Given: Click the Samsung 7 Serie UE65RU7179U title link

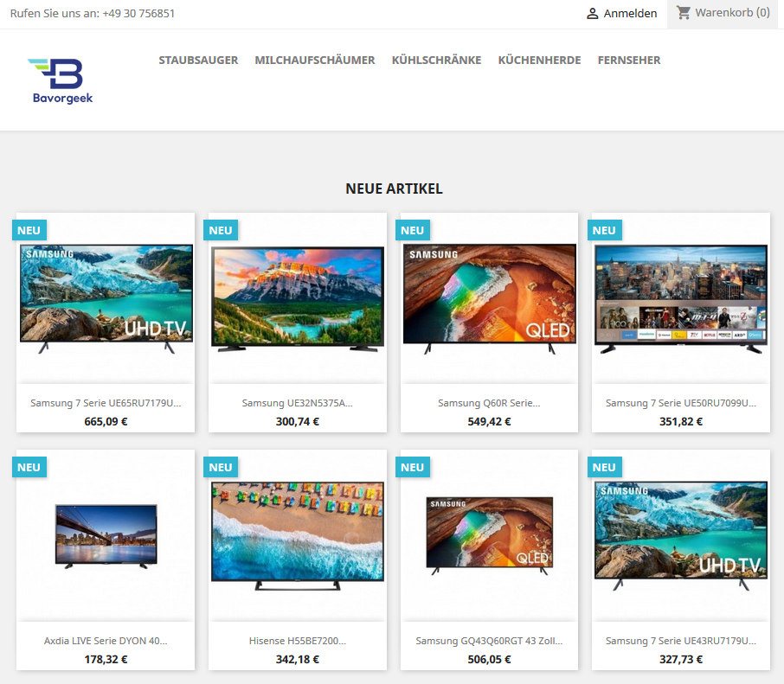Looking at the screenshot, I should (106, 403).
